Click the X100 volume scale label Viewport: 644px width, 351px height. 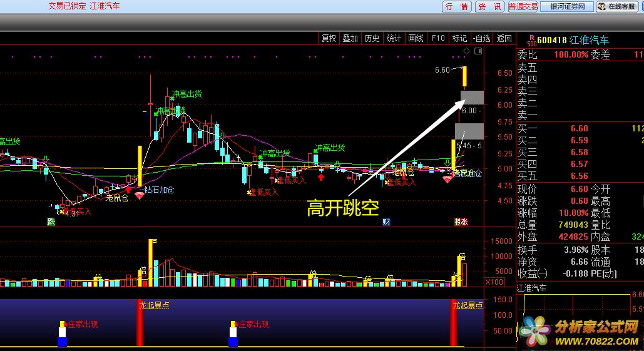(494, 282)
